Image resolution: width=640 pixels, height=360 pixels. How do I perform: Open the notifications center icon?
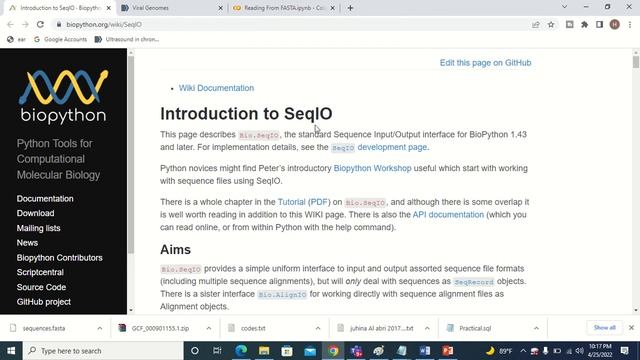click(x=624, y=351)
